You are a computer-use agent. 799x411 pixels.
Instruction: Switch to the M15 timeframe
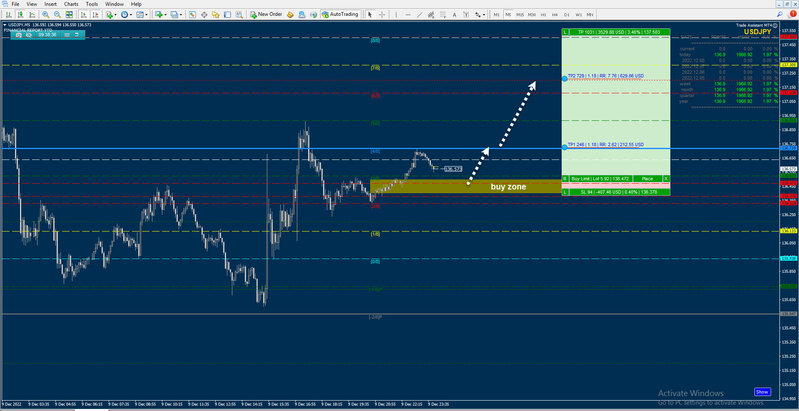click(520, 15)
